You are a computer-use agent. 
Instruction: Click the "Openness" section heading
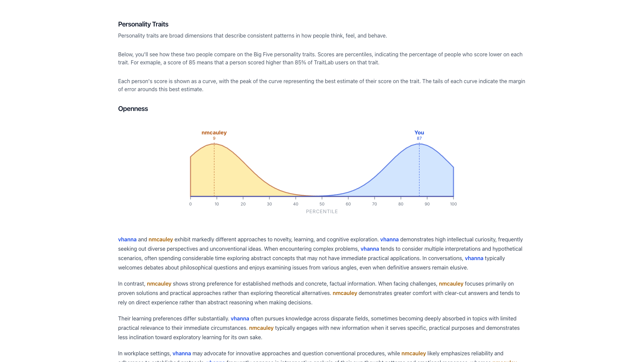tap(133, 109)
